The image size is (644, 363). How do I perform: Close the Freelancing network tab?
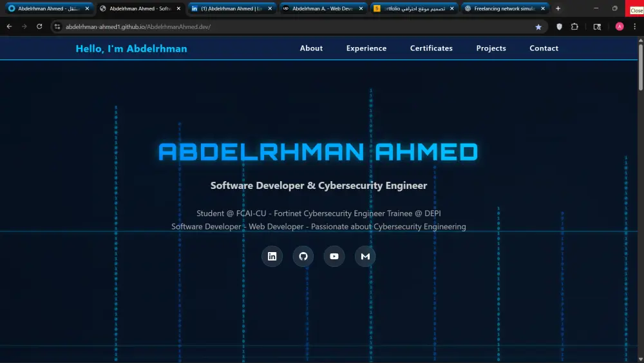coord(543,8)
